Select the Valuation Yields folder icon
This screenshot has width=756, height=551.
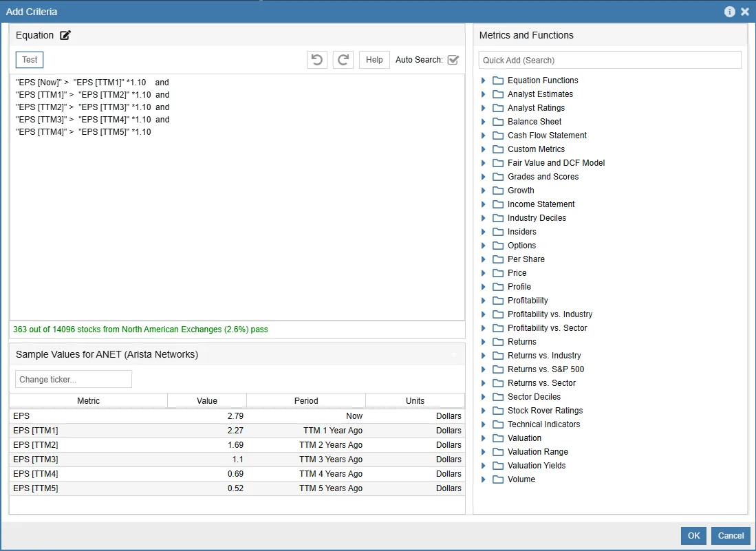(498, 466)
